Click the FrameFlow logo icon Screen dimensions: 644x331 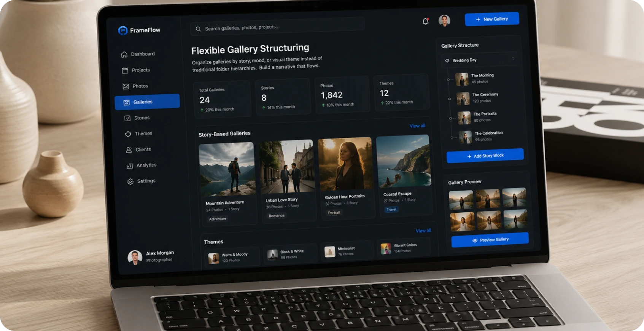[x=122, y=30]
